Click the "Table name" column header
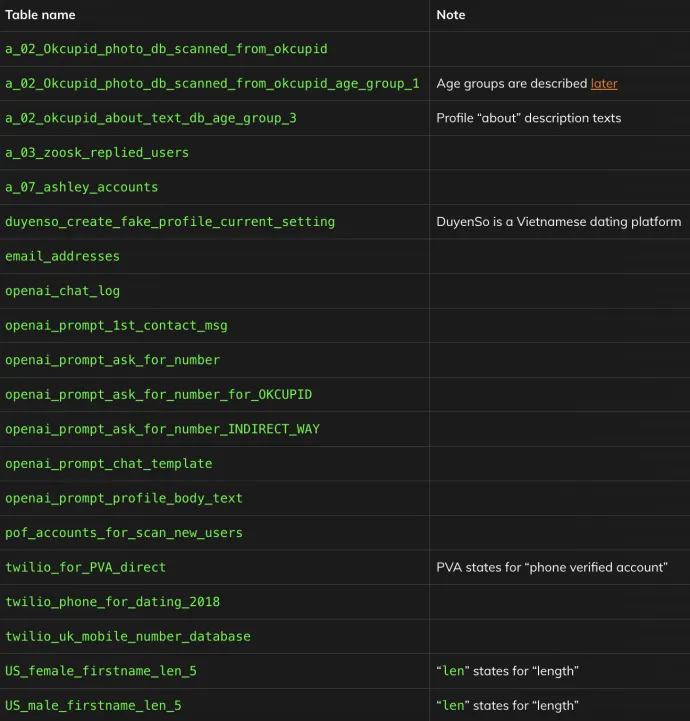The height and width of the screenshot is (721, 690). tap(40, 15)
